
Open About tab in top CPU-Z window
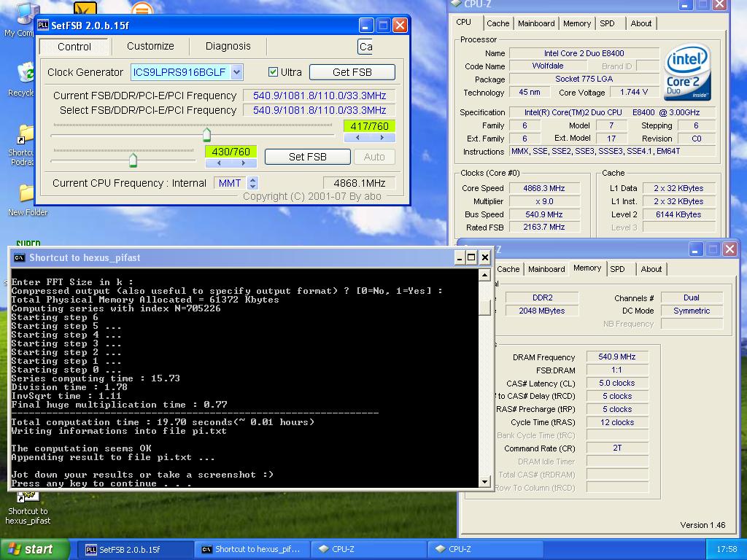[x=640, y=23]
